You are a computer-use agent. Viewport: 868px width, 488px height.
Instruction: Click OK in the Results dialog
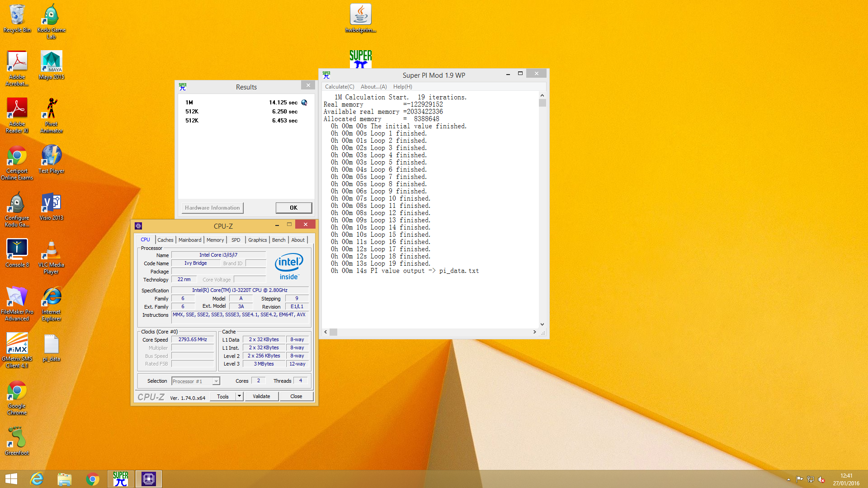294,208
